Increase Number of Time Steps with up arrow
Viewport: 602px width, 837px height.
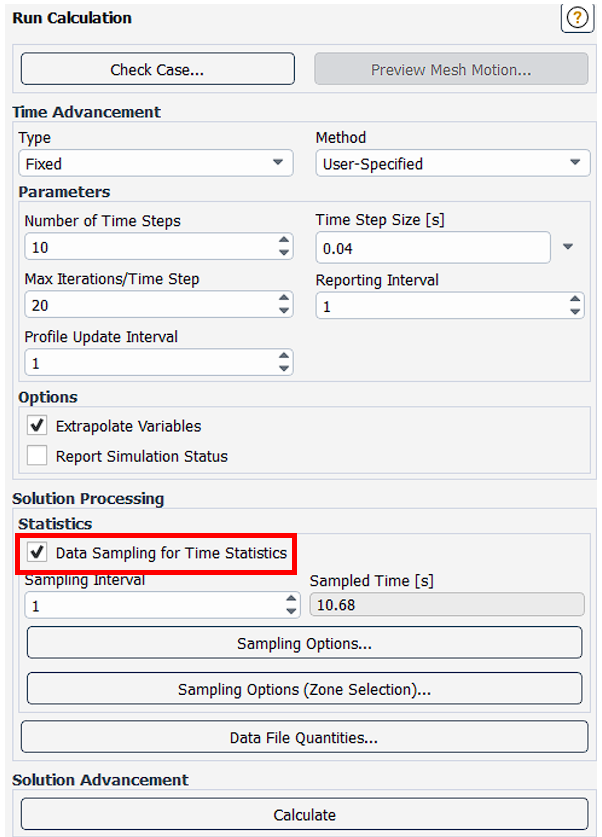[x=284, y=241]
